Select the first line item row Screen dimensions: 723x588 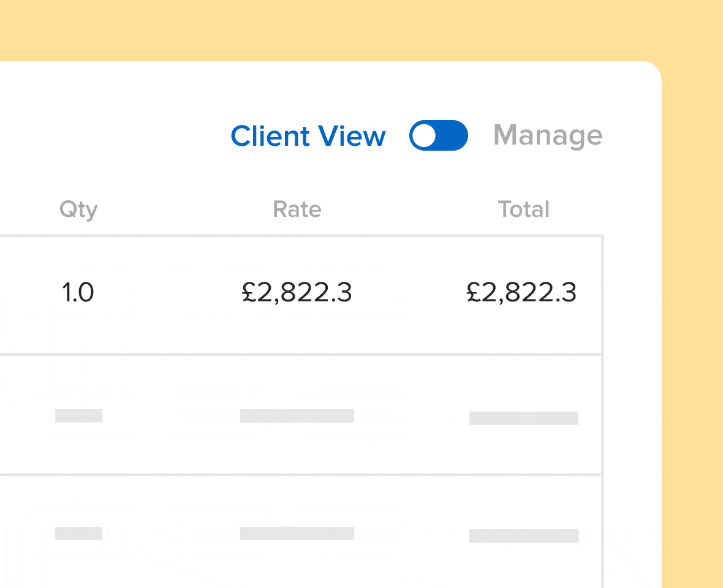click(301, 295)
